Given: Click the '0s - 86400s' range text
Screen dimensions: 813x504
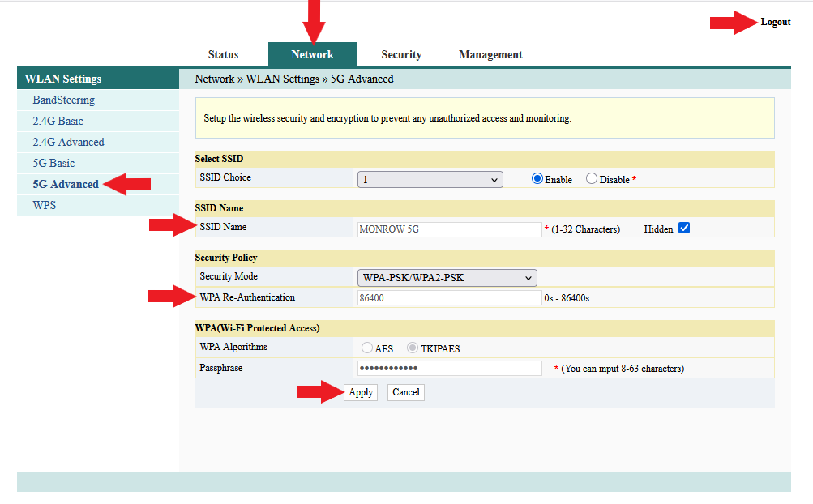Looking at the screenshot, I should point(567,298).
